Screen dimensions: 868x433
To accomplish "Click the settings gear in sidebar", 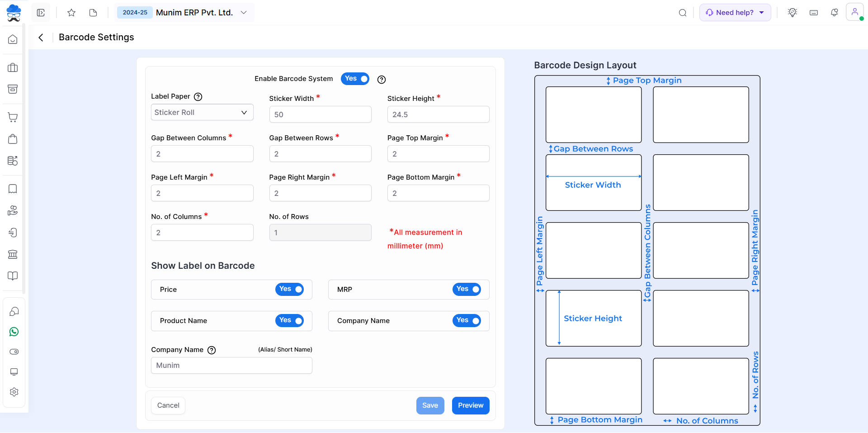I will click(x=14, y=392).
